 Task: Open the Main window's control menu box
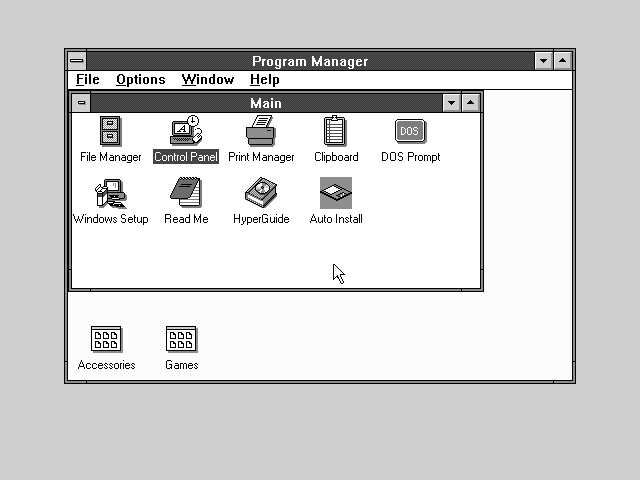(81, 102)
